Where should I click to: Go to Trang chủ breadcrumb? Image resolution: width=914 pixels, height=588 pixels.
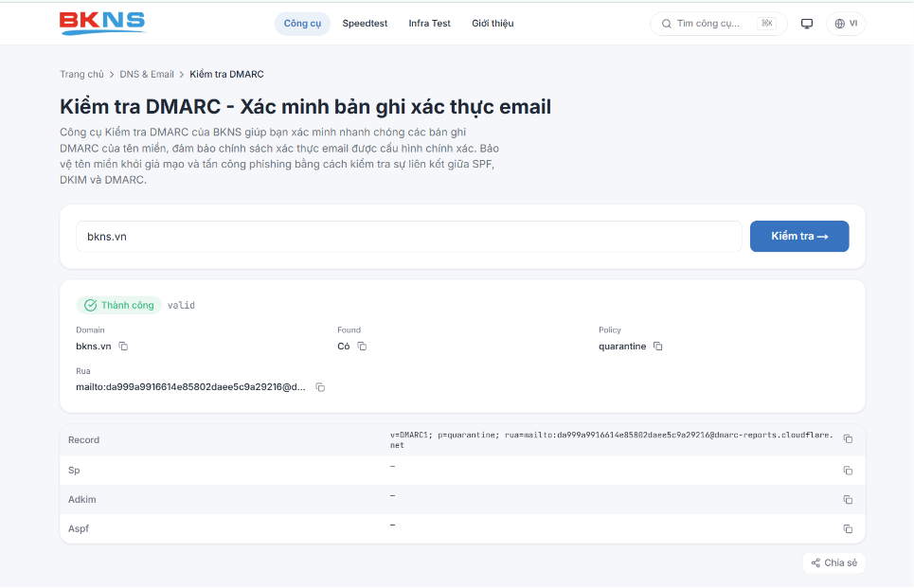pyautogui.click(x=81, y=75)
